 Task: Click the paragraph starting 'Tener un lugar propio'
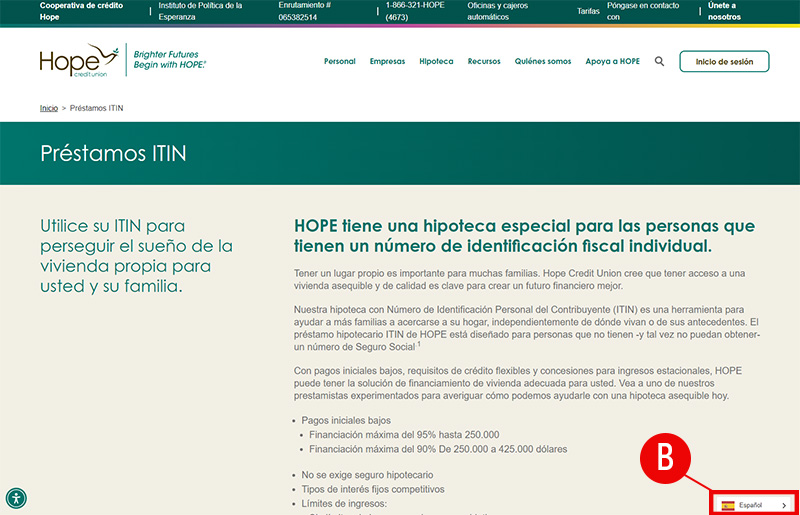[x=519, y=280]
